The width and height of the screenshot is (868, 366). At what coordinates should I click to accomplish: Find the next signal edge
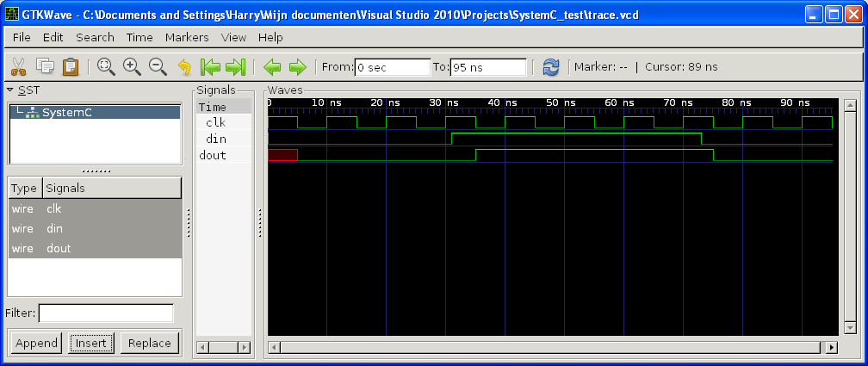(298, 67)
